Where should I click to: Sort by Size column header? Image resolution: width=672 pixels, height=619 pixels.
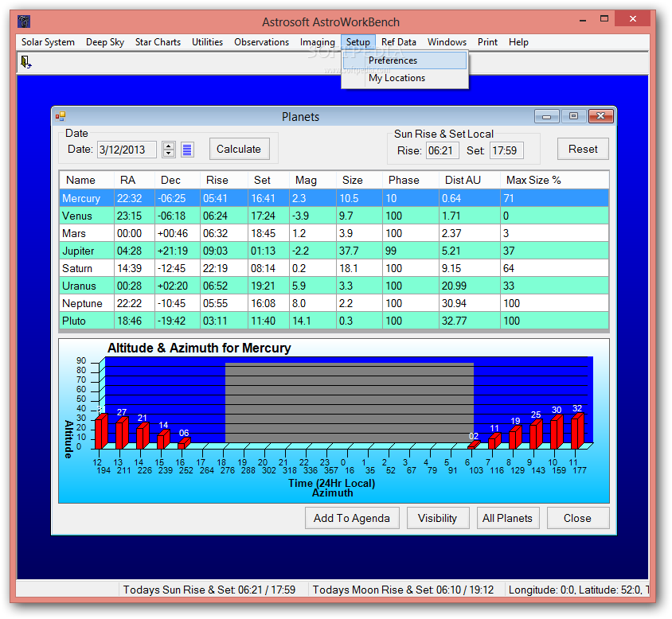[360, 181]
